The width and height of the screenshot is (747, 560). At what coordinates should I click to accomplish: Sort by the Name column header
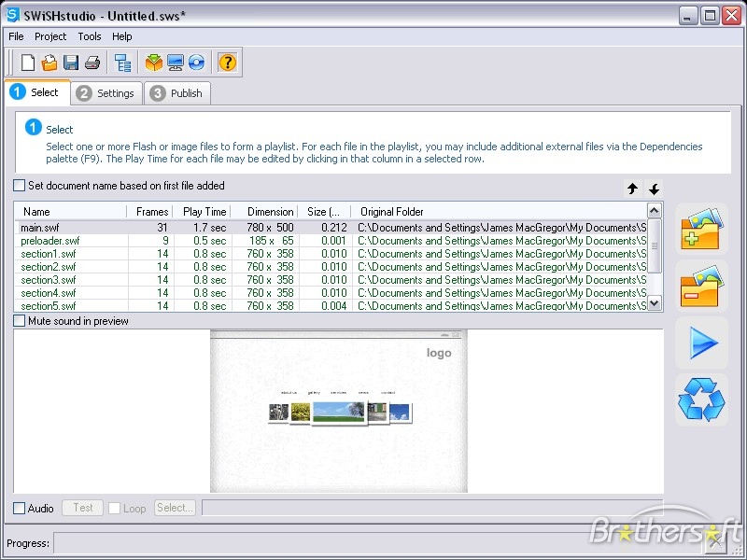[x=71, y=212]
